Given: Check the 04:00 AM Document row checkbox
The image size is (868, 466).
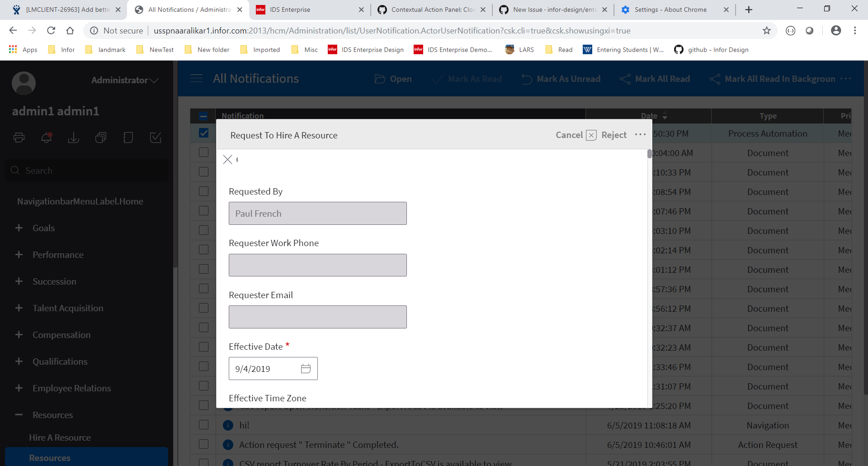Looking at the screenshot, I should (x=203, y=152).
